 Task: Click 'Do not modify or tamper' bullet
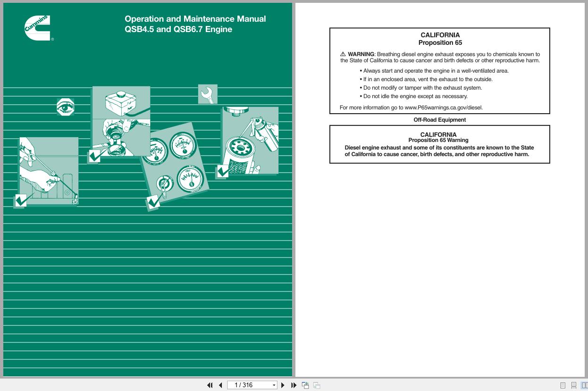coord(421,88)
